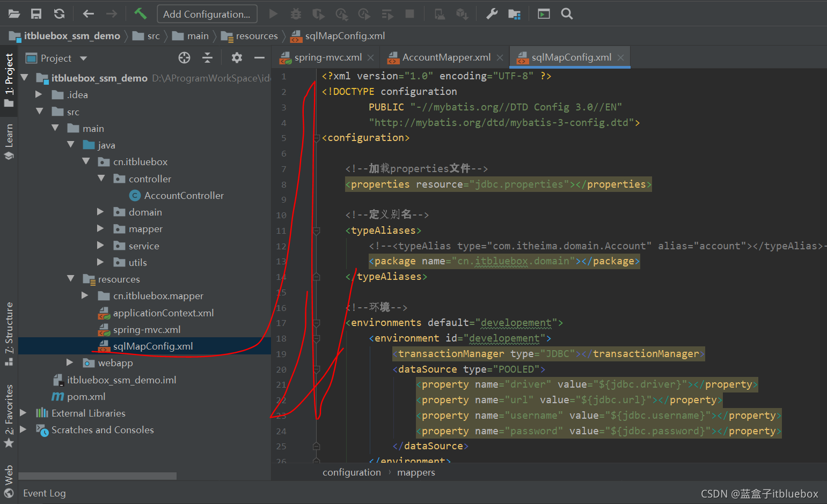Hide Project panel with the minus icon

tap(259, 58)
